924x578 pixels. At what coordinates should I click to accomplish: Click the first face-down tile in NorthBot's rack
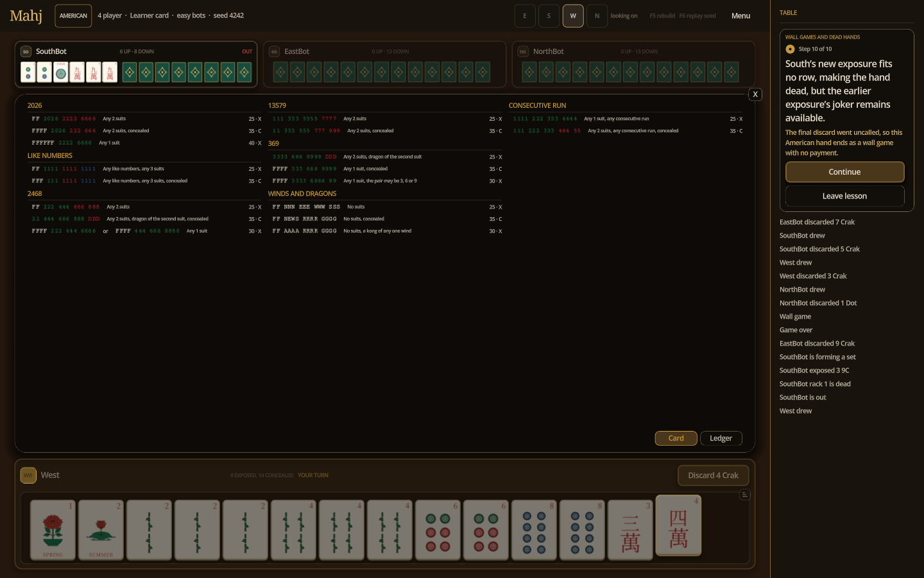pos(529,72)
